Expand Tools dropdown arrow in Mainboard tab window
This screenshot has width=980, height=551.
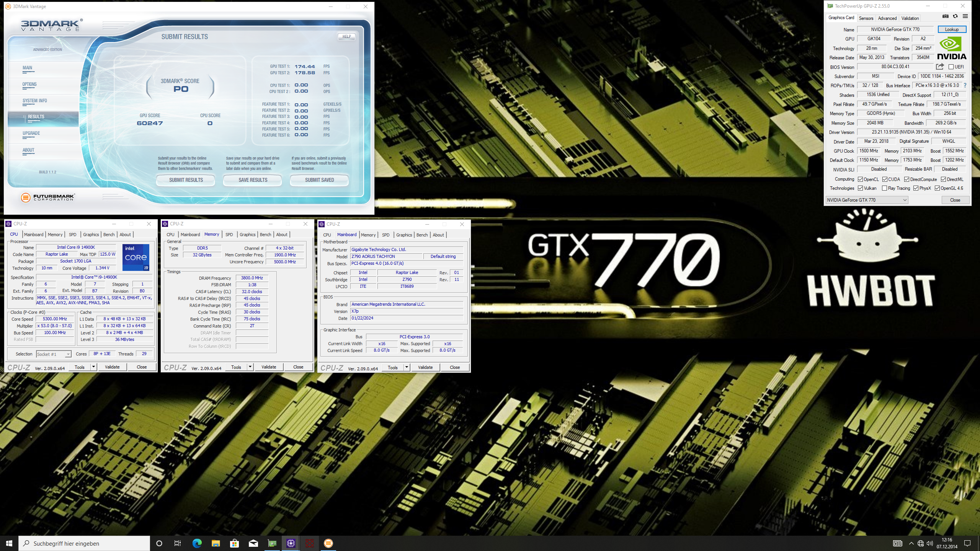click(406, 367)
